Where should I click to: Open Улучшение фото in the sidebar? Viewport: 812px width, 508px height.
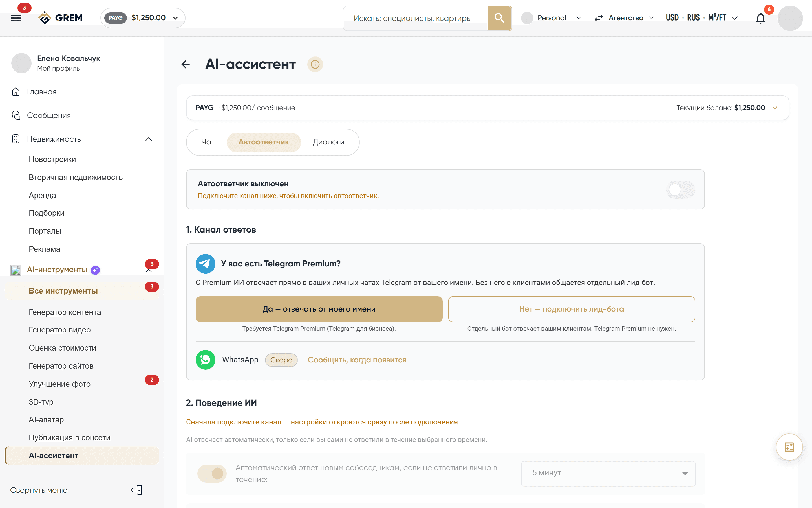[60, 384]
